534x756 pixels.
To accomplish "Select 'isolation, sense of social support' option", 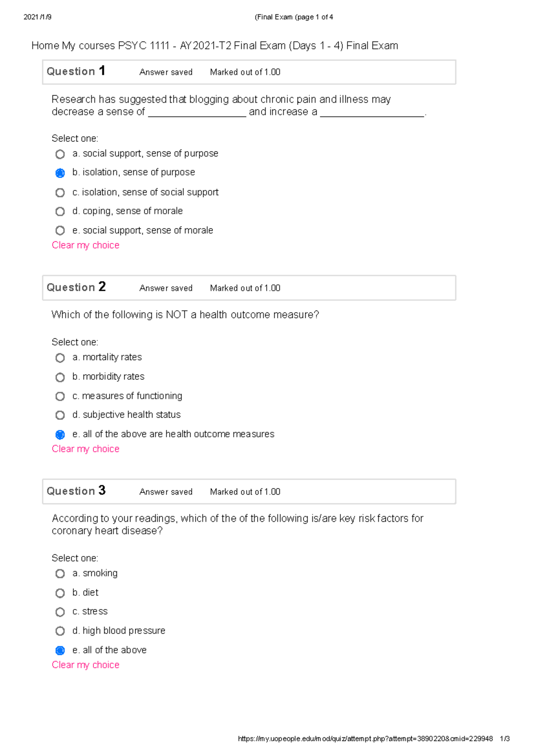I will (60, 192).
